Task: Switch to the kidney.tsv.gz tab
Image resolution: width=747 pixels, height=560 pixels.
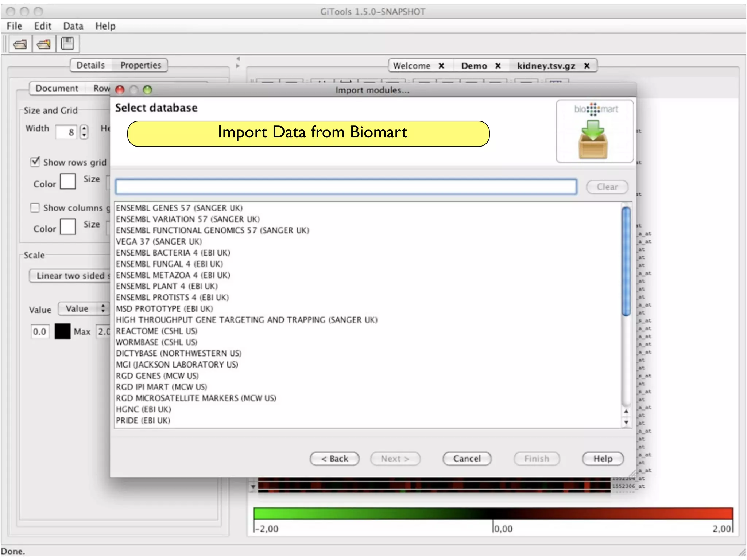Action: coord(546,66)
